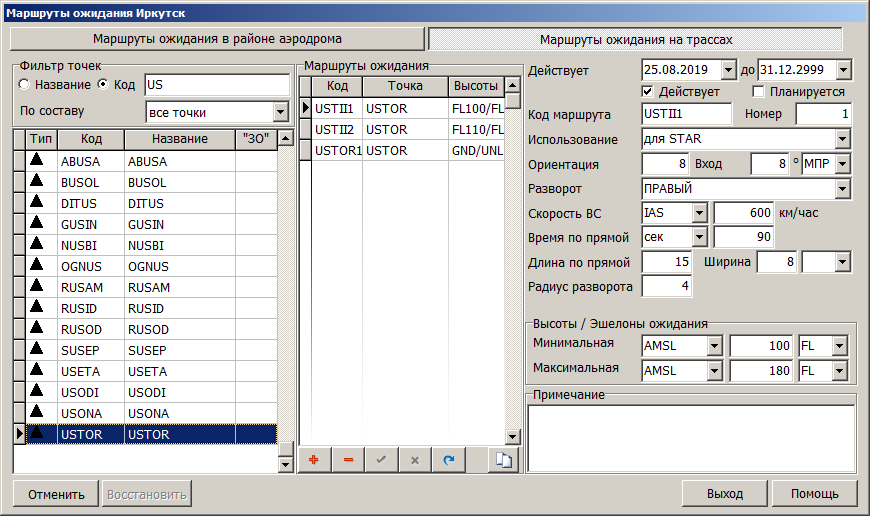Click the triangle icon in the RUSOD row

coord(37,328)
